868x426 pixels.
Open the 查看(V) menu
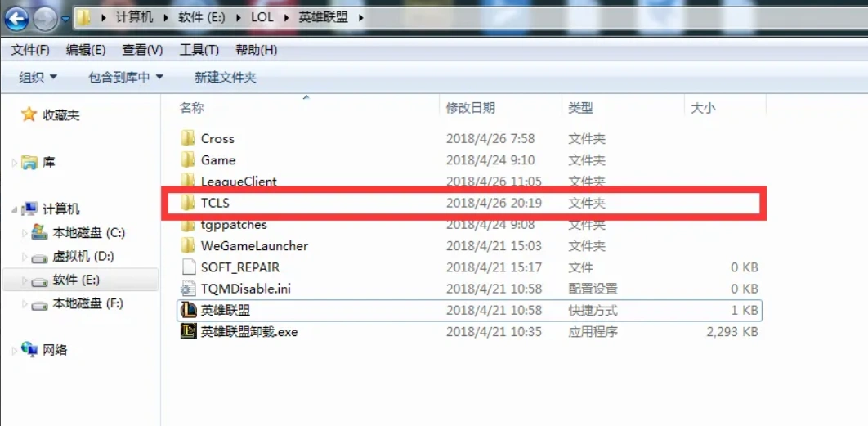point(142,51)
